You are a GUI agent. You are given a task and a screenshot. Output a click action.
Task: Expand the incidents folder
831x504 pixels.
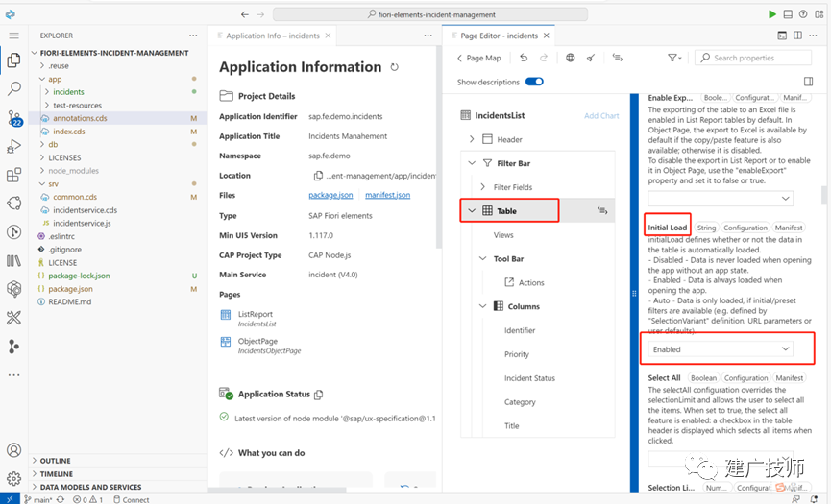pyautogui.click(x=47, y=91)
